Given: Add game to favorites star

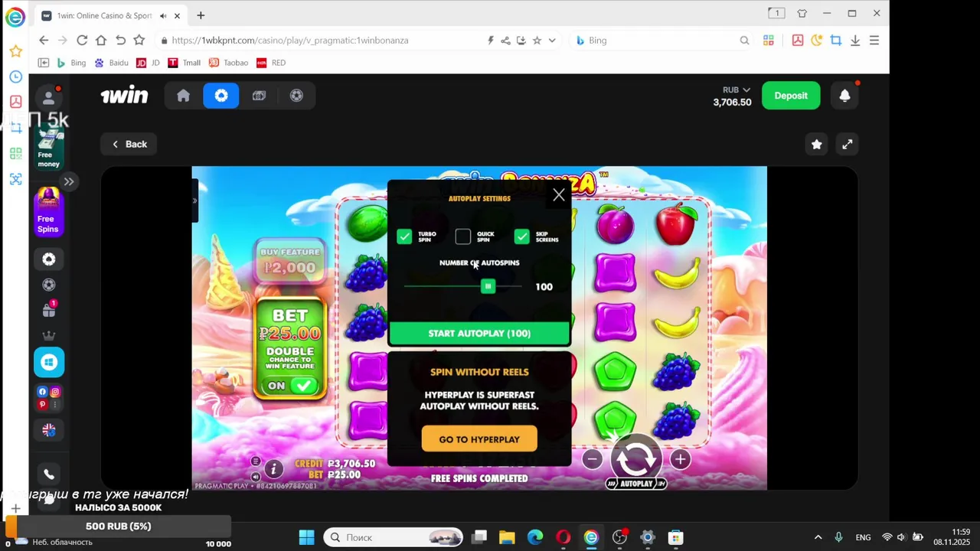Looking at the screenshot, I should [x=817, y=144].
